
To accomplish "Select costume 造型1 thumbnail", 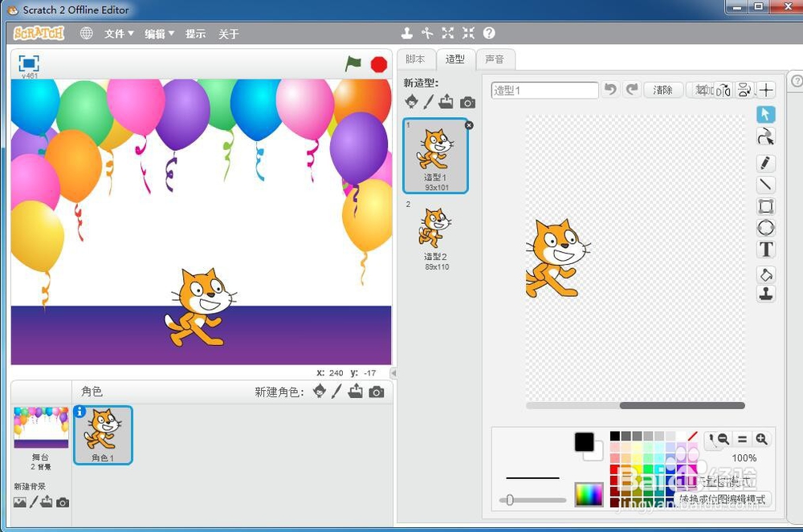I will tap(436, 156).
